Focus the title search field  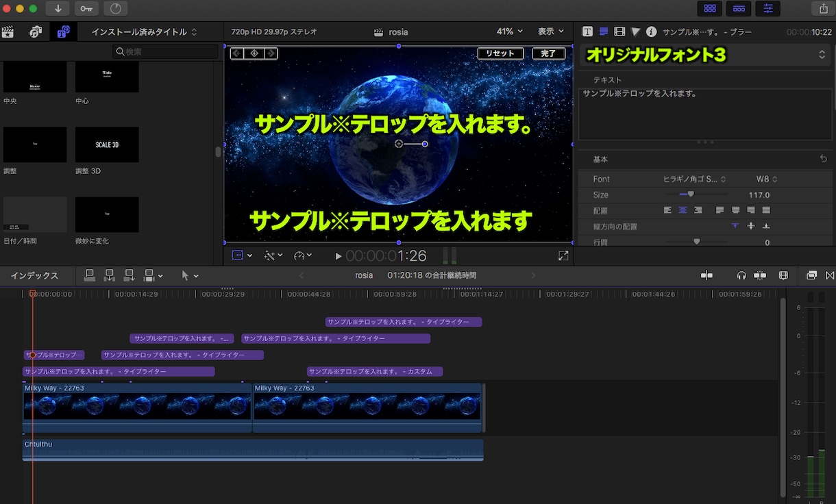(165, 52)
